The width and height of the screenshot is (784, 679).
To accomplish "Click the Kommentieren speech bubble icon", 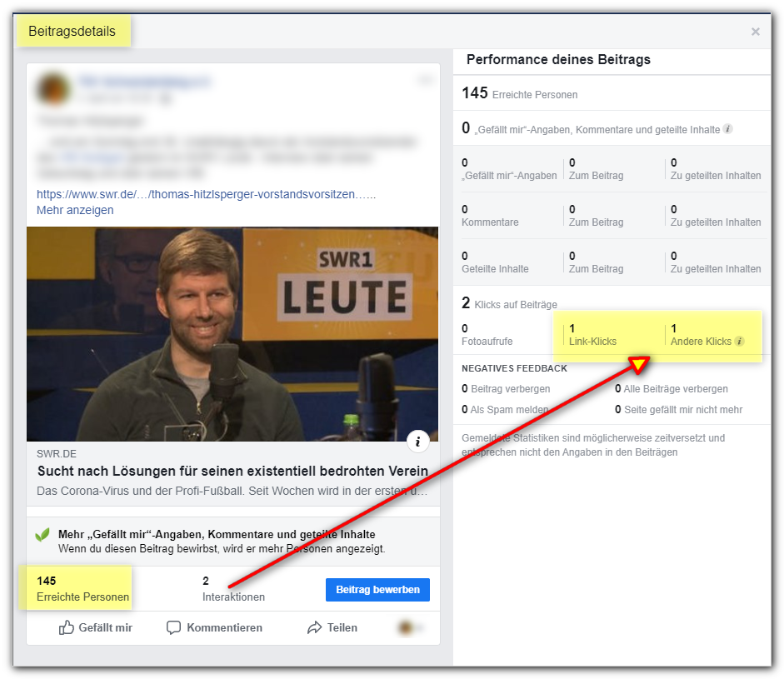I will (173, 627).
